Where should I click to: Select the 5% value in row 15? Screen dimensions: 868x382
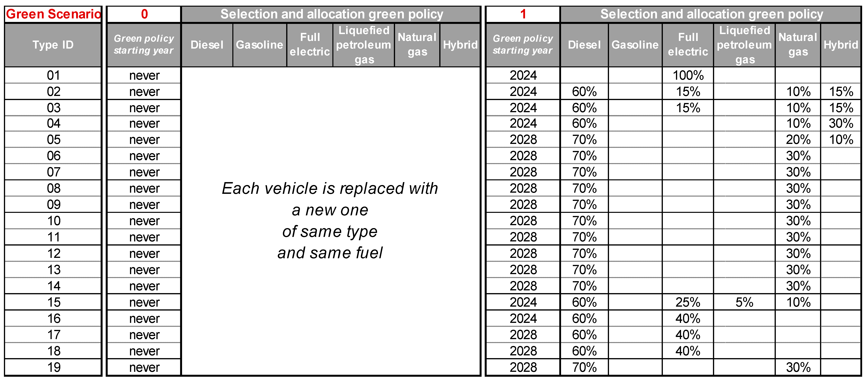coord(744,302)
